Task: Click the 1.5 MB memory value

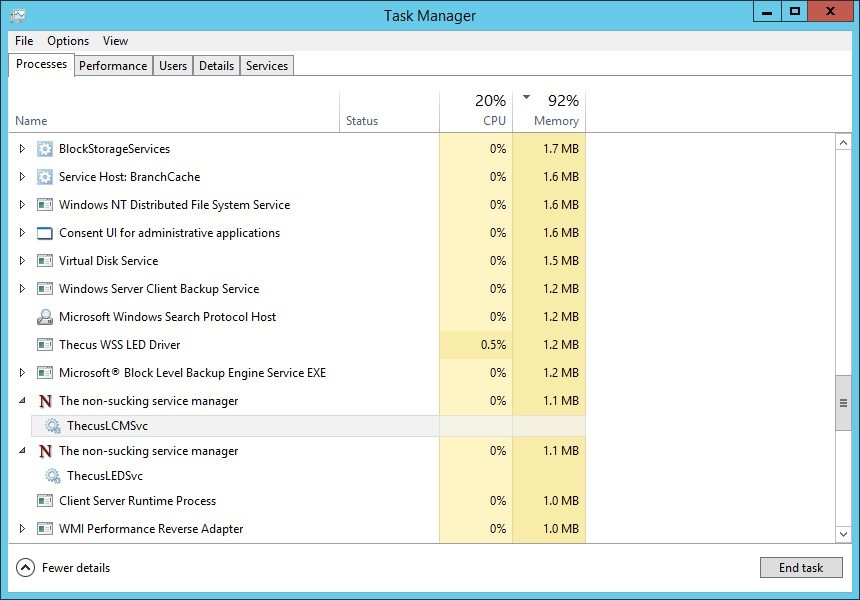Action: click(561, 261)
